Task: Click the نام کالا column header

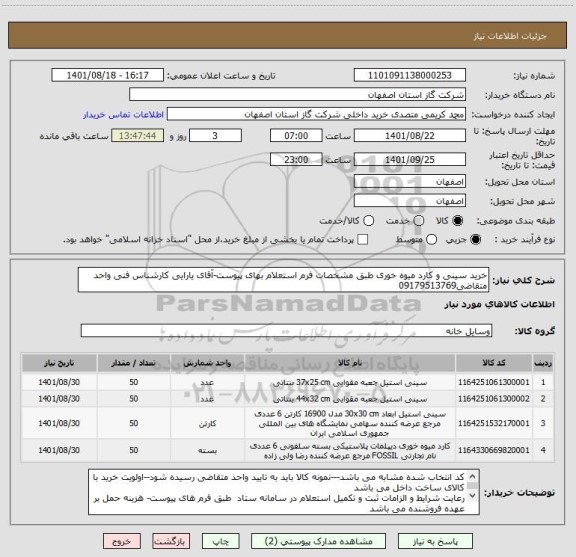Action: coord(350,363)
